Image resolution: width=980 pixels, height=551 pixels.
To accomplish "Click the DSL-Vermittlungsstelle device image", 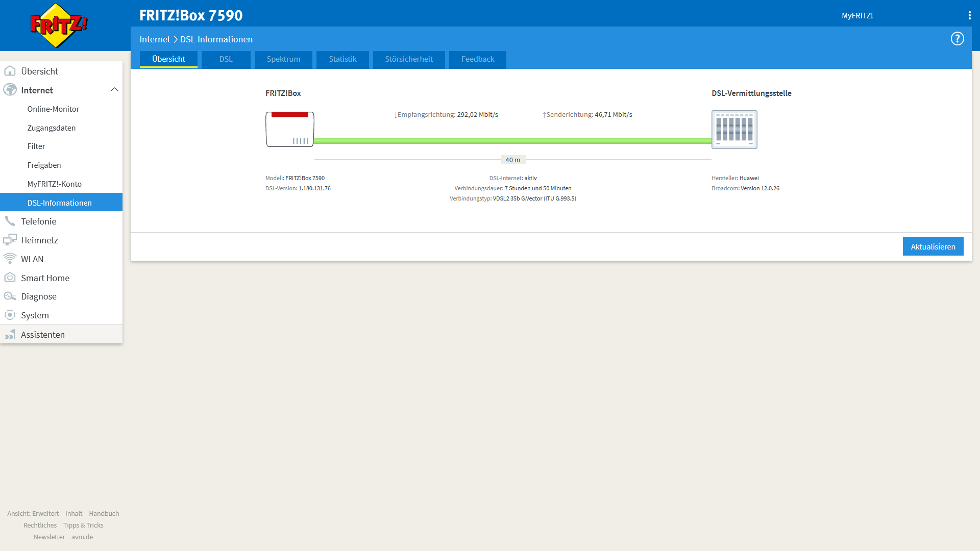I will [734, 130].
